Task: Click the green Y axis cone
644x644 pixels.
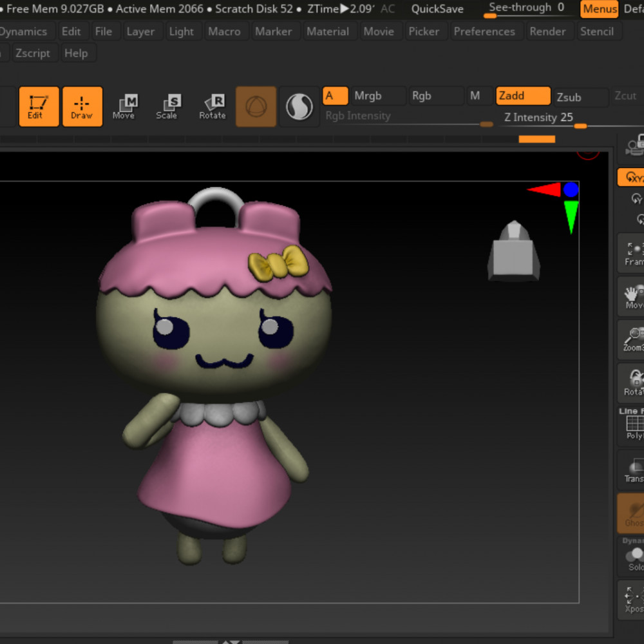Action: pyautogui.click(x=571, y=216)
